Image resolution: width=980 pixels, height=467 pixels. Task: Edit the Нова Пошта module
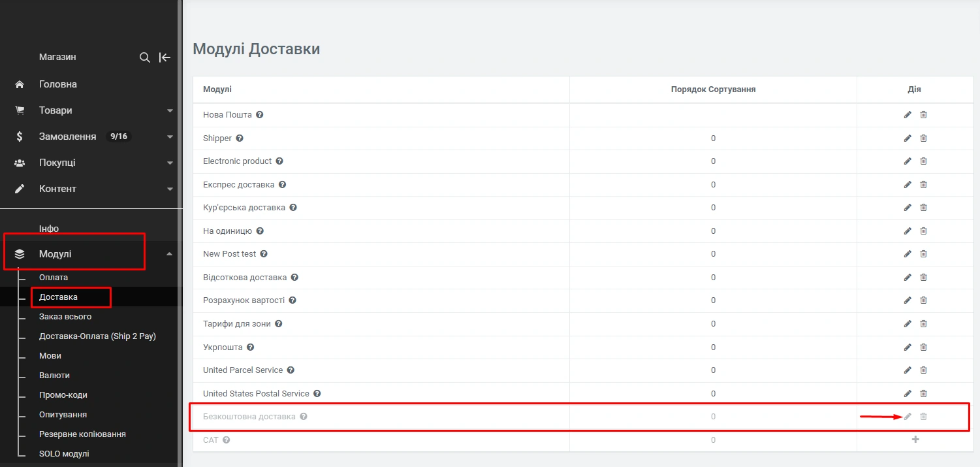[x=908, y=115]
